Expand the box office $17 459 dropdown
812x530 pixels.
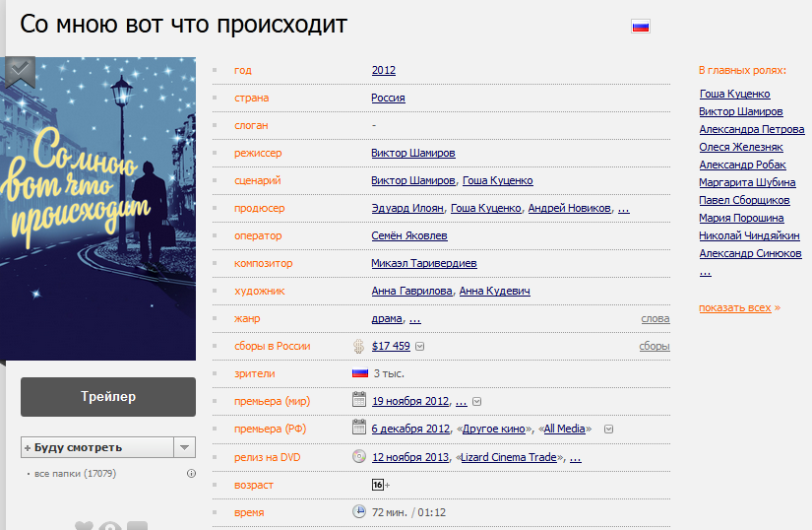pos(420,347)
